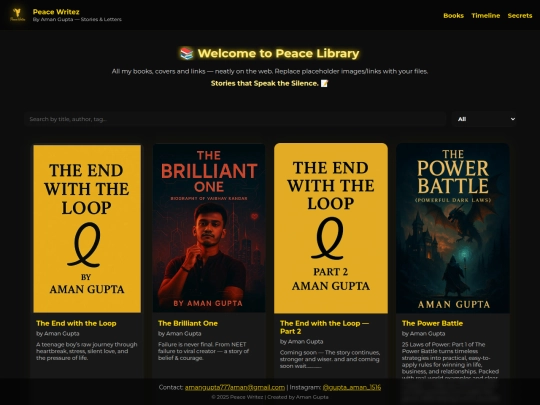Click The Power Battle title link

coord(432,323)
